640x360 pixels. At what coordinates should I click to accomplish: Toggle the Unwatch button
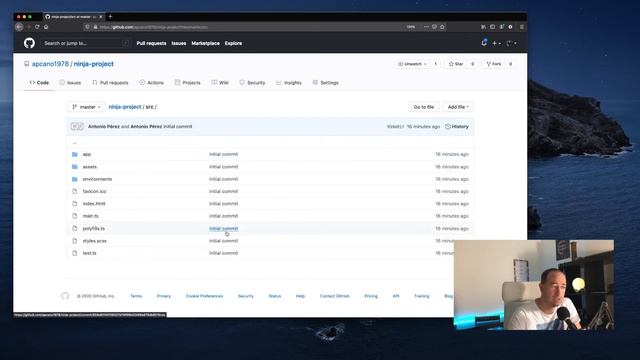(412, 64)
